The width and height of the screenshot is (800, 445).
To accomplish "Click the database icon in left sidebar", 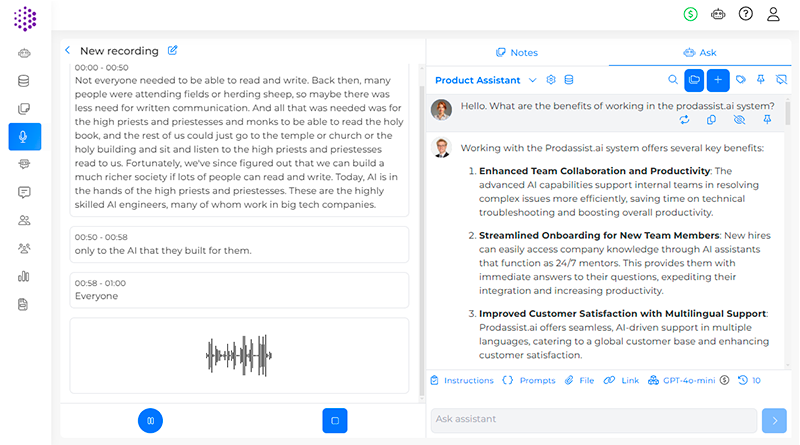I will pyautogui.click(x=24, y=81).
